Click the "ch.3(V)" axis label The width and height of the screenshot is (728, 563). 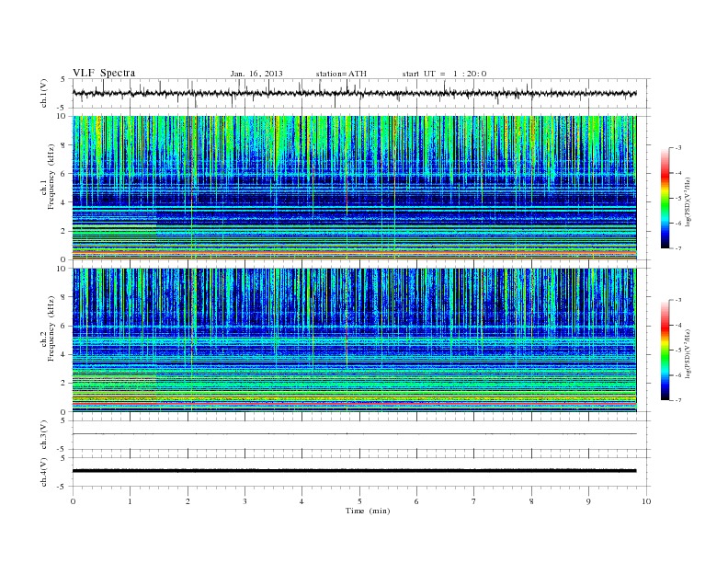pyautogui.click(x=44, y=435)
